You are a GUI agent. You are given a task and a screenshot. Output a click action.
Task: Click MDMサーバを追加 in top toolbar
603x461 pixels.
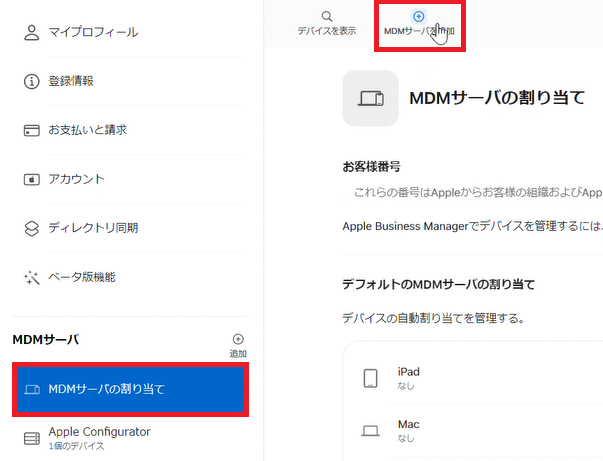click(x=419, y=23)
